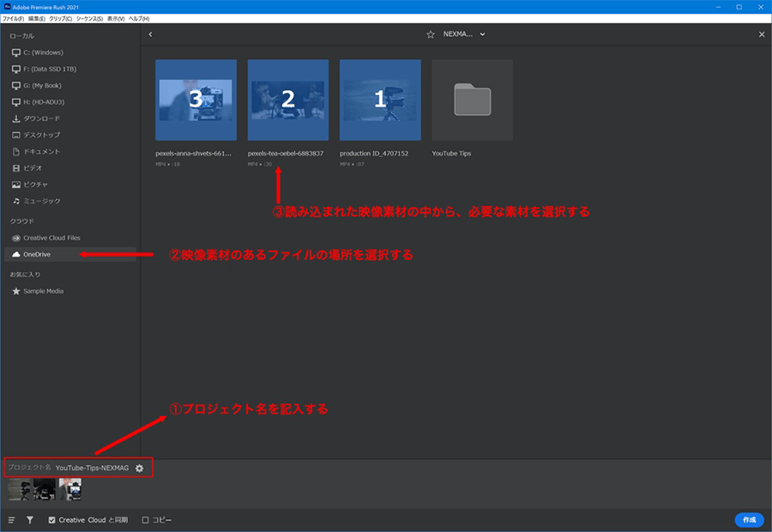Click the third selected clip thumbnail in tray
The height and width of the screenshot is (532, 772).
pos(70,490)
